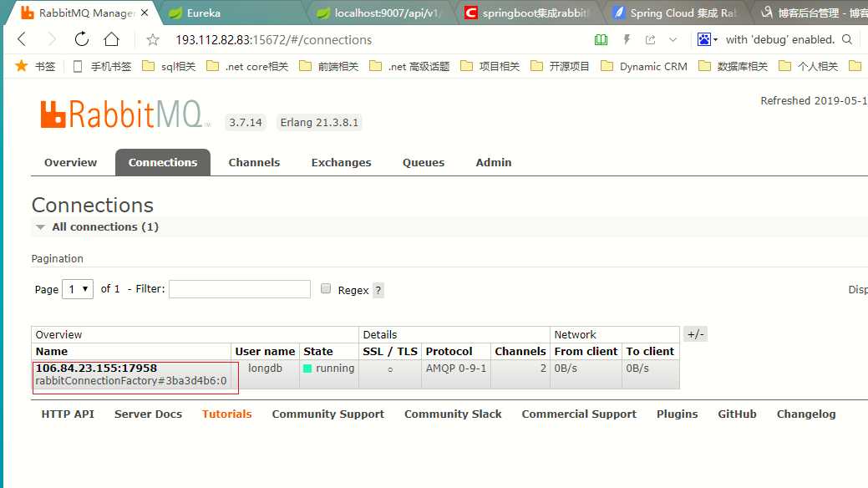Screen dimensions: 868x488
Task: Open the 手机书签 bookmark
Action: (x=102, y=67)
